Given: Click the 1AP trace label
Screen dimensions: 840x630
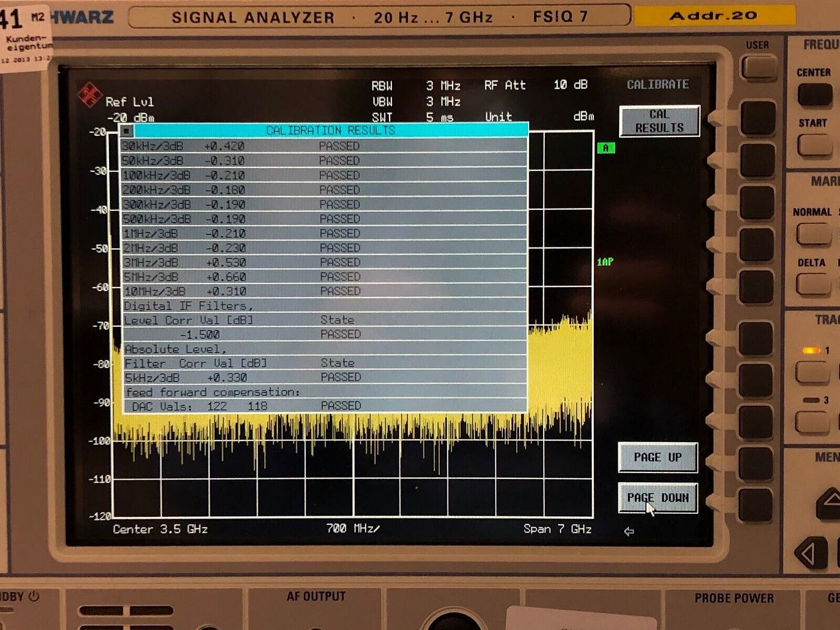Looking at the screenshot, I should point(605,262).
